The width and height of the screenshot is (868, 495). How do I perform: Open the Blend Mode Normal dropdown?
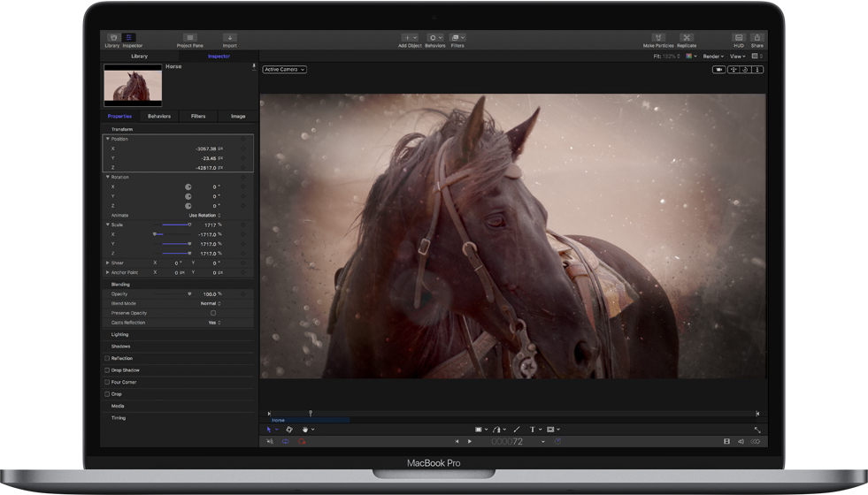(210, 303)
